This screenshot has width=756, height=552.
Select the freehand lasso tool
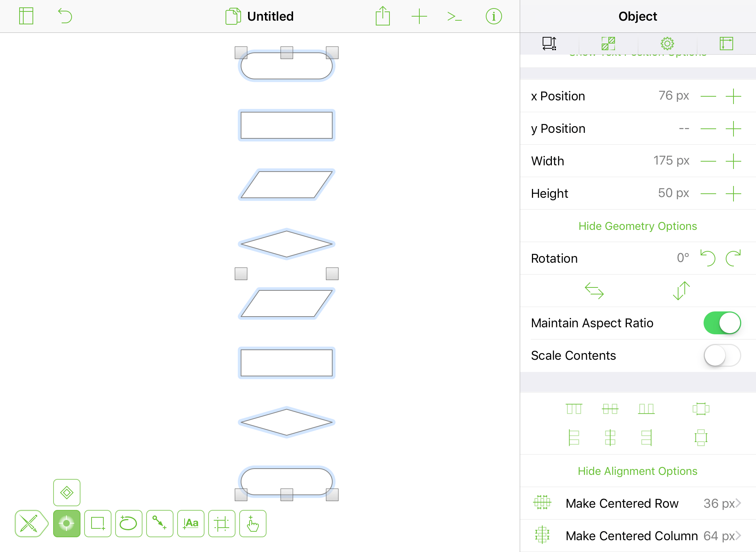click(x=128, y=524)
